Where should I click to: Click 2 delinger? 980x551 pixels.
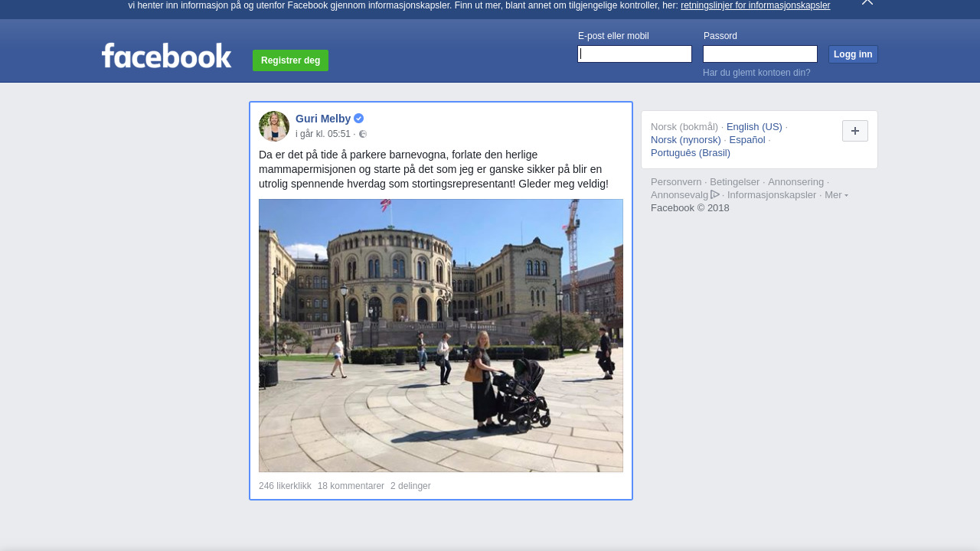point(410,486)
